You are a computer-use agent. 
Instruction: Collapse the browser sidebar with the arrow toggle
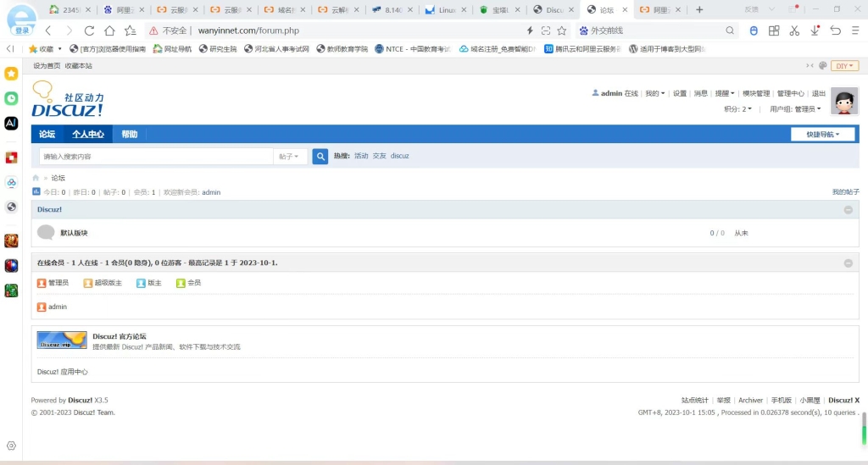pyautogui.click(x=10, y=48)
